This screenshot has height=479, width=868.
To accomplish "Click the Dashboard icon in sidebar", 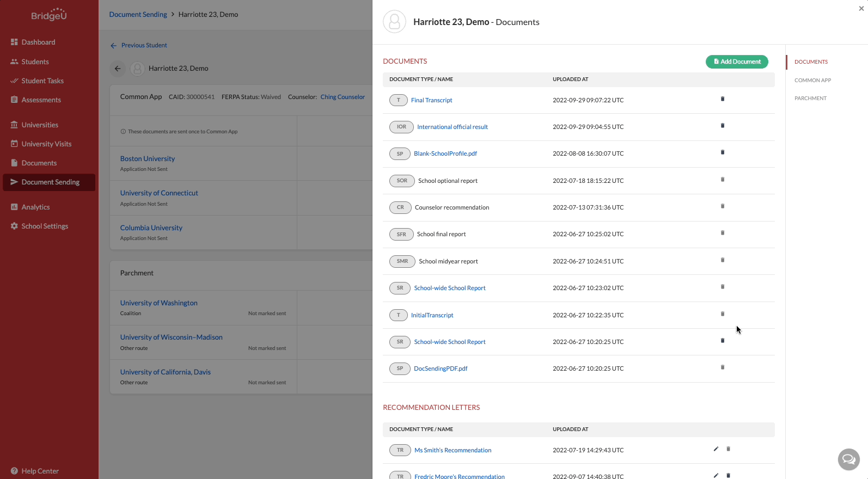I will (14, 42).
